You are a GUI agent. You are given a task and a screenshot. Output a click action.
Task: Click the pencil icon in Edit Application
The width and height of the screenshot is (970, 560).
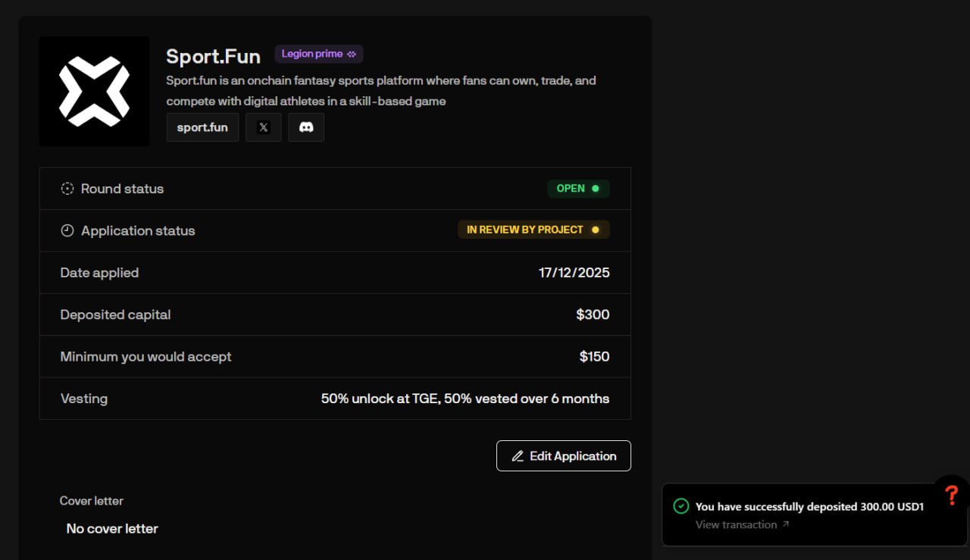(x=518, y=456)
